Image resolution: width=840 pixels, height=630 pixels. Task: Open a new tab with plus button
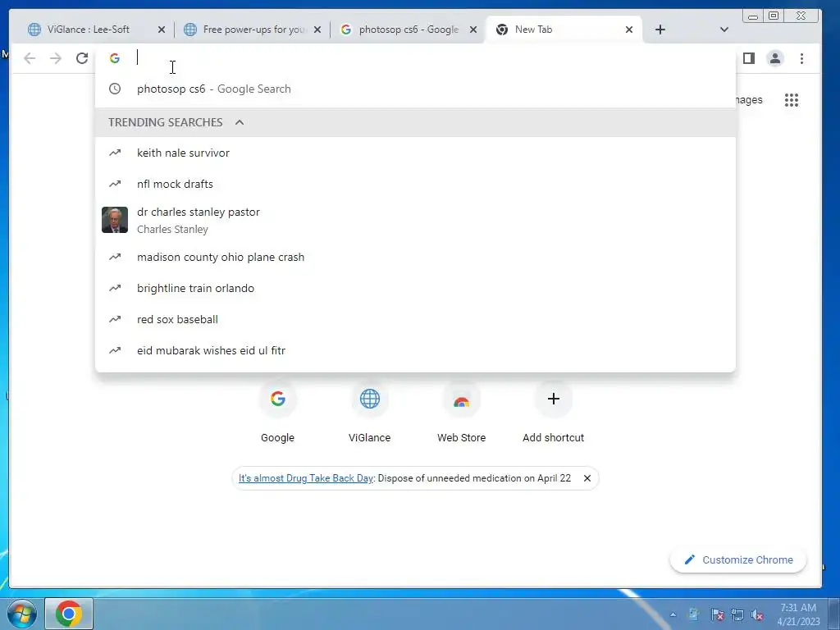pos(660,30)
